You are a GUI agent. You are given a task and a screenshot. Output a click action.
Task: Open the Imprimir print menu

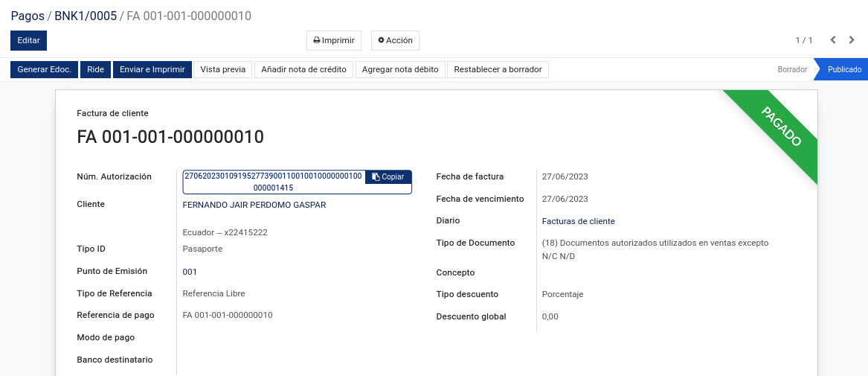334,40
